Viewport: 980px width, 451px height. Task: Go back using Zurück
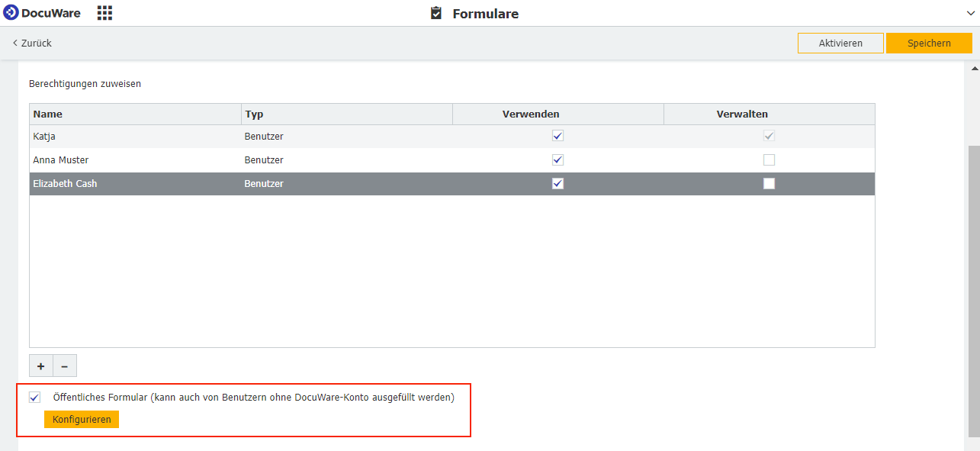[x=32, y=43]
